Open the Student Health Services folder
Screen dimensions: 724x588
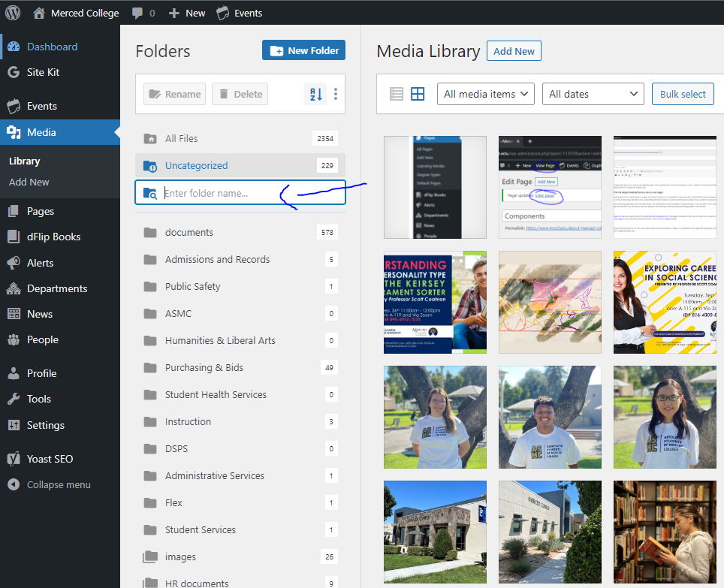pos(240,394)
